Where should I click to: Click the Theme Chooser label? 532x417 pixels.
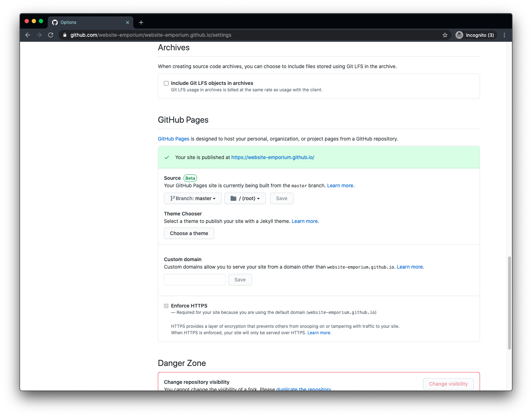click(183, 214)
